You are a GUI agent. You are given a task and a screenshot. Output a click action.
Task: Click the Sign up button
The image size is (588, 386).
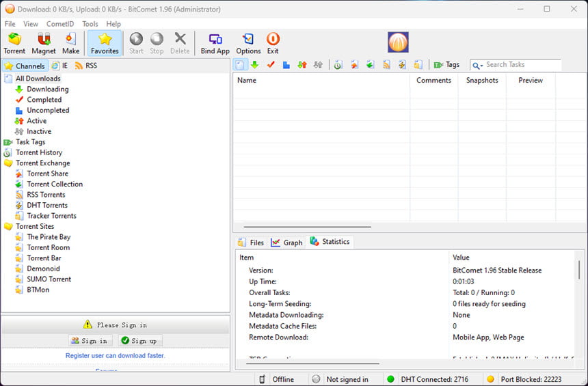pos(140,341)
